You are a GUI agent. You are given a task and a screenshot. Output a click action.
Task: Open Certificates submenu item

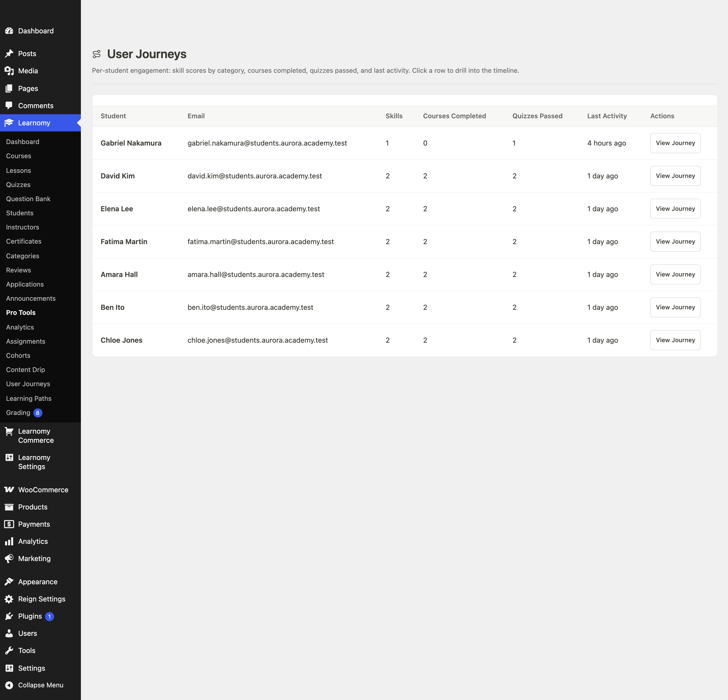click(x=24, y=241)
